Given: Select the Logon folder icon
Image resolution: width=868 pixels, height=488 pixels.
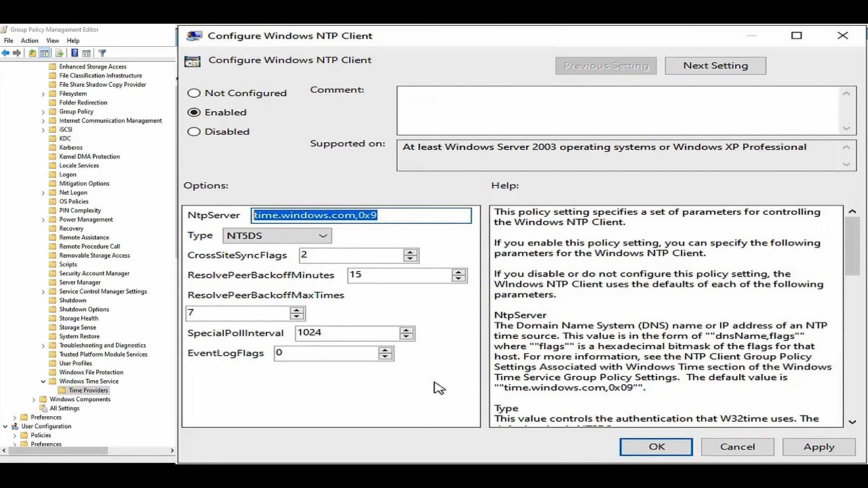Looking at the screenshot, I should [53, 174].
